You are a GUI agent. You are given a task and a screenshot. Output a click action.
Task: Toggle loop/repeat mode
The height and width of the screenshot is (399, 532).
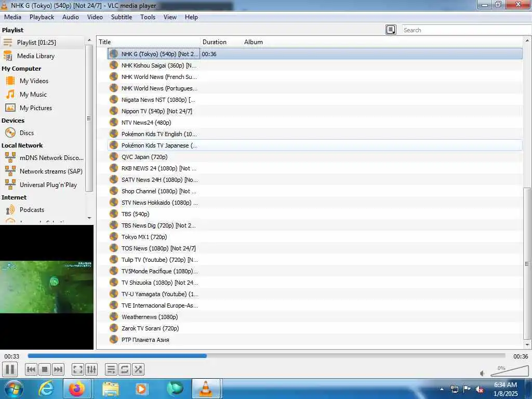click(x=125, y=369)
